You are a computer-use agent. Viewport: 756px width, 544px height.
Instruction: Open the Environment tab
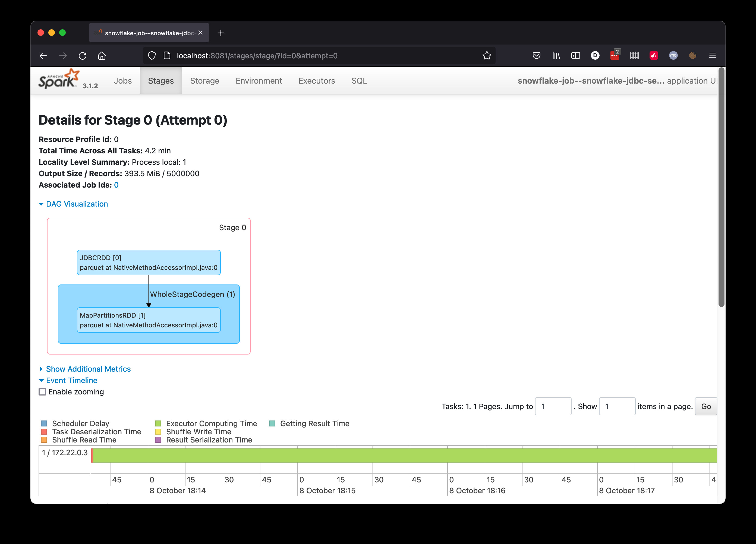259,81
